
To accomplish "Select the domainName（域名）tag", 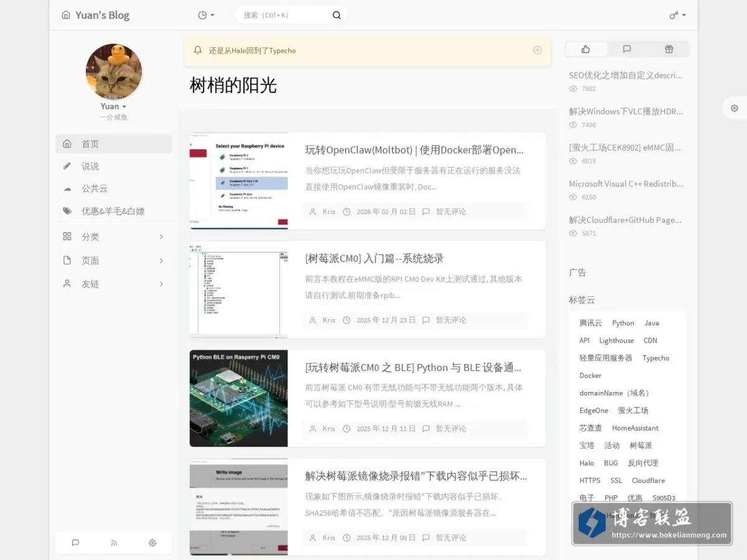I will click(616, 393).
